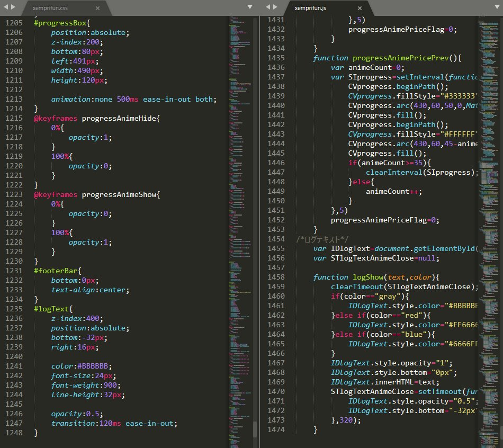Click line number 1205 in CSS gutter
Viewport: 503px width, 448px height.
tap(14, 23)
